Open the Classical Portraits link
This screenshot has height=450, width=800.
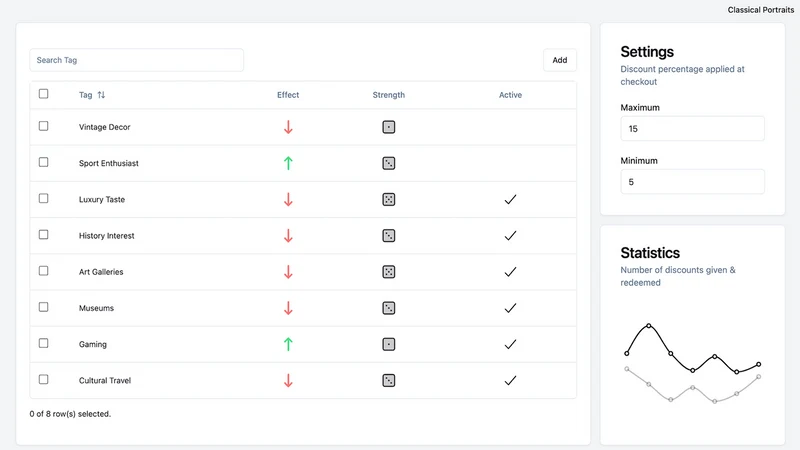point(760,10)
